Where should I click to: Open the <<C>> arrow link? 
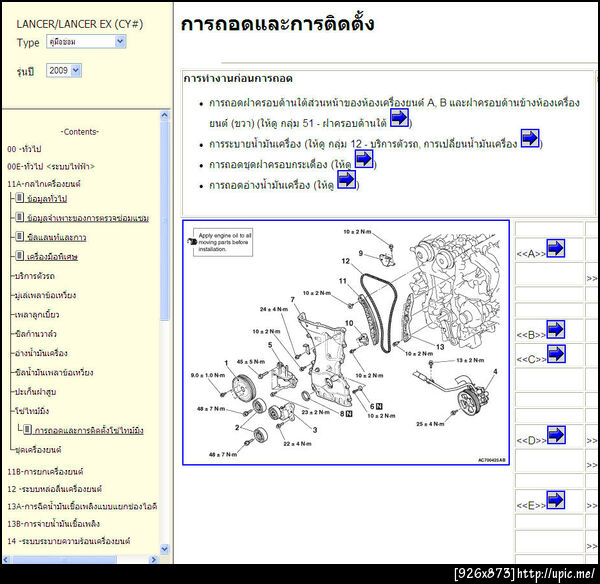(x=556, y=354)
